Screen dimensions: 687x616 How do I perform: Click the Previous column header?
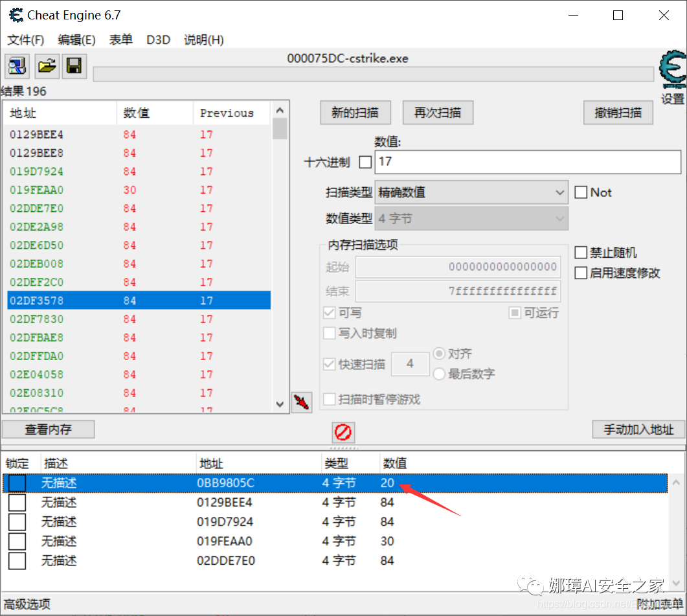231,113
